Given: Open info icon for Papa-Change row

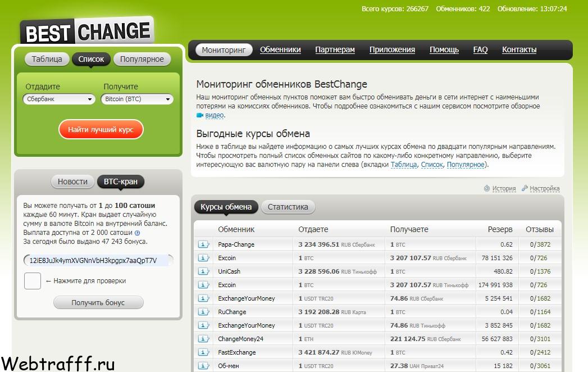Looking at the screenshot, I should (203, 244).
